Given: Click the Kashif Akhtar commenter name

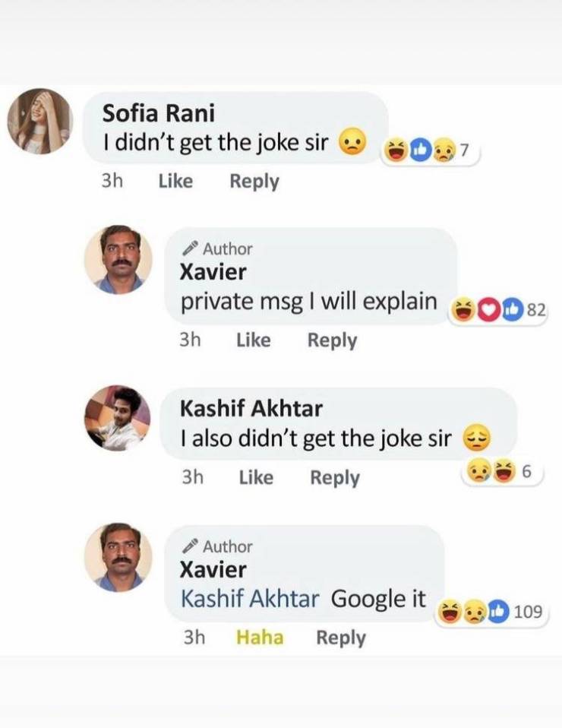Looking at the screenshot, I should point(251,409).
